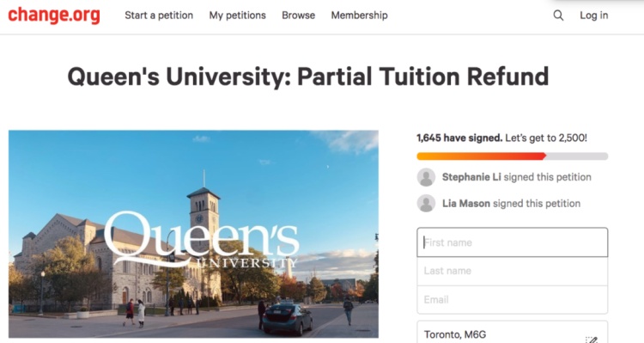
Task: Open Start a petition
Action: pos(159,15)
